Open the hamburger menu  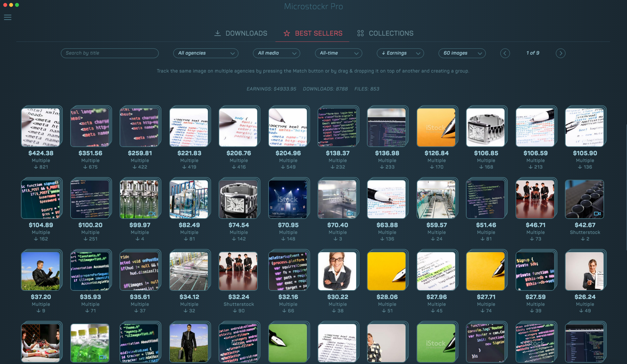tap(8, 17)
